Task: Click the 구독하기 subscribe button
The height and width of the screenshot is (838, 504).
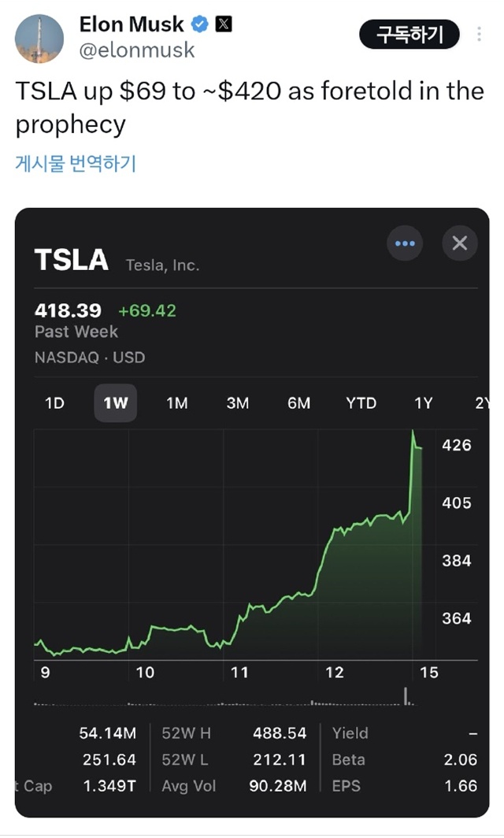Action: pyautogui.click(x=409, y=35)
